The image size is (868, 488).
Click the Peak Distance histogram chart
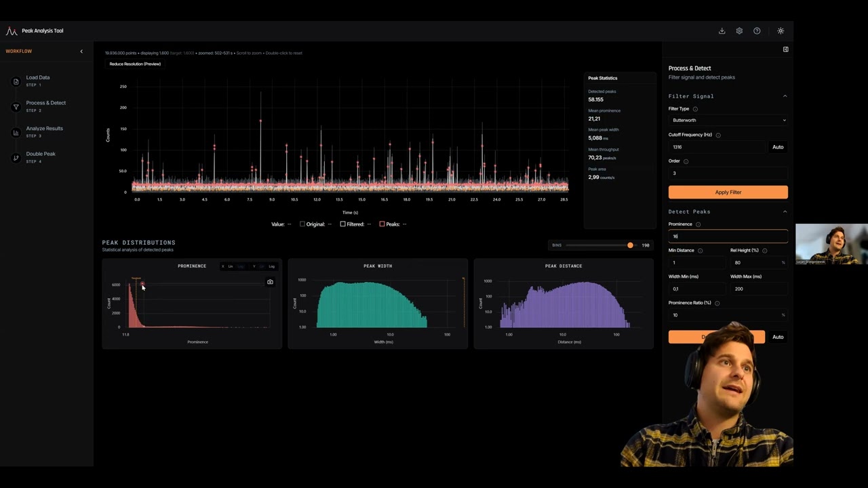click(x=564, y=304)
